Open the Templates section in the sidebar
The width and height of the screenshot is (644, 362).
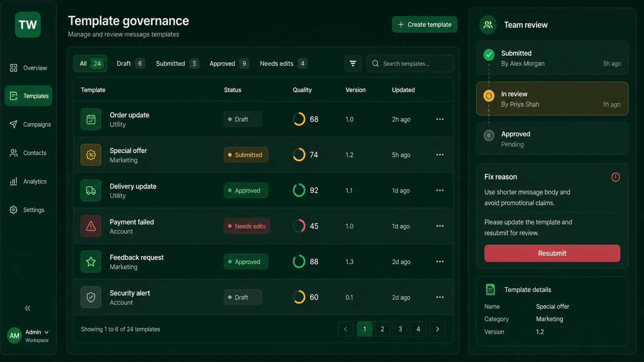(x=28, y=96)
